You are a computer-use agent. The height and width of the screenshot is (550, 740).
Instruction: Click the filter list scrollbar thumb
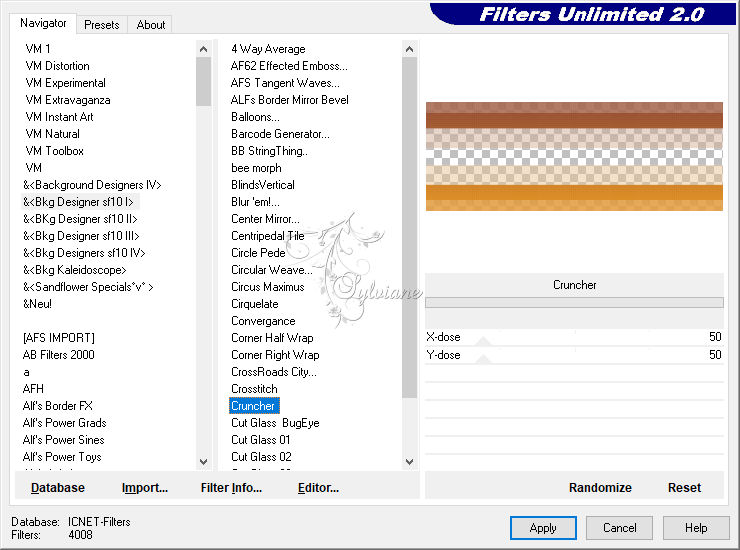409,228
